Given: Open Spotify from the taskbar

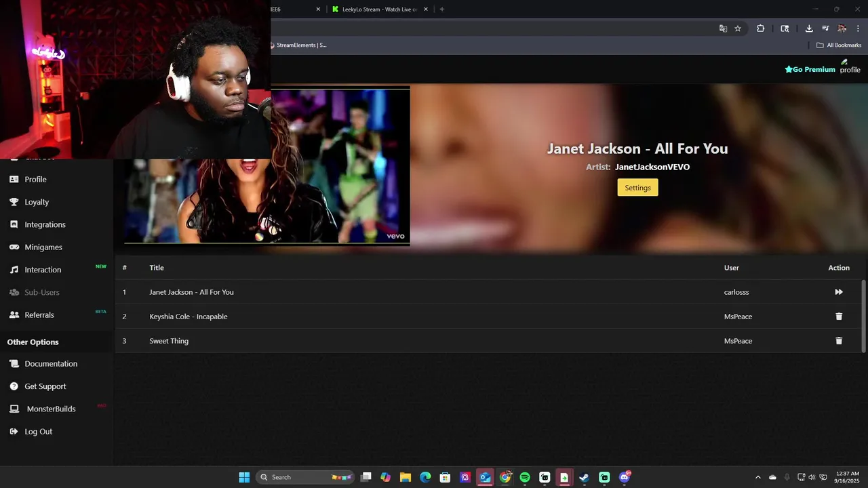Looking at the screenshot, I should (525, 477).
